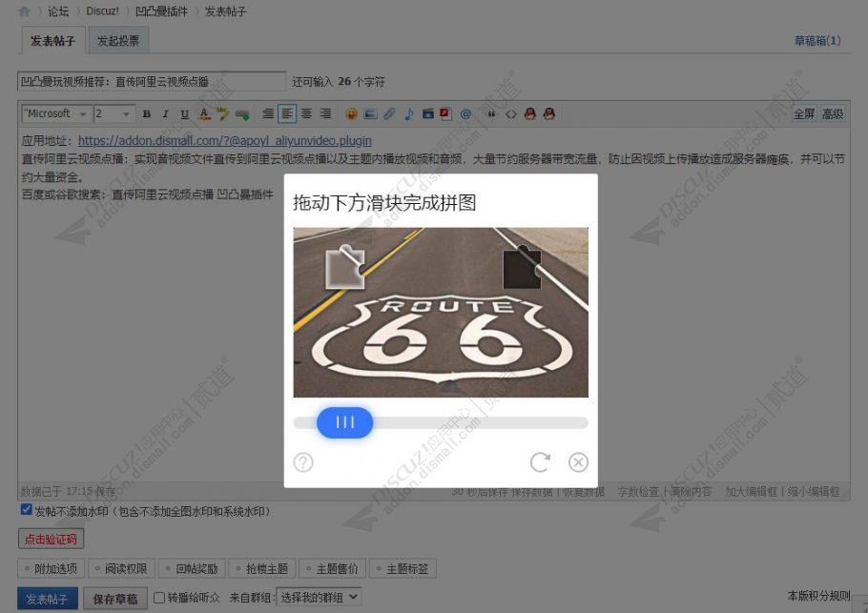Viewport: 868px width, 613px height.
Task: Open the 选择我的群组 dropdown
Action: [319, 598]
